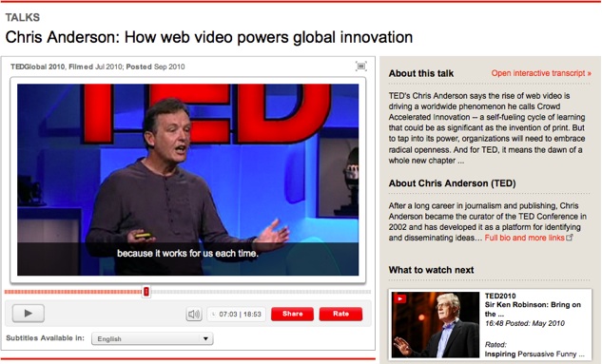Screen dimensions: 602x364
Task: Click the 'Subtitles Available in:' label
Action: [45, 338]
